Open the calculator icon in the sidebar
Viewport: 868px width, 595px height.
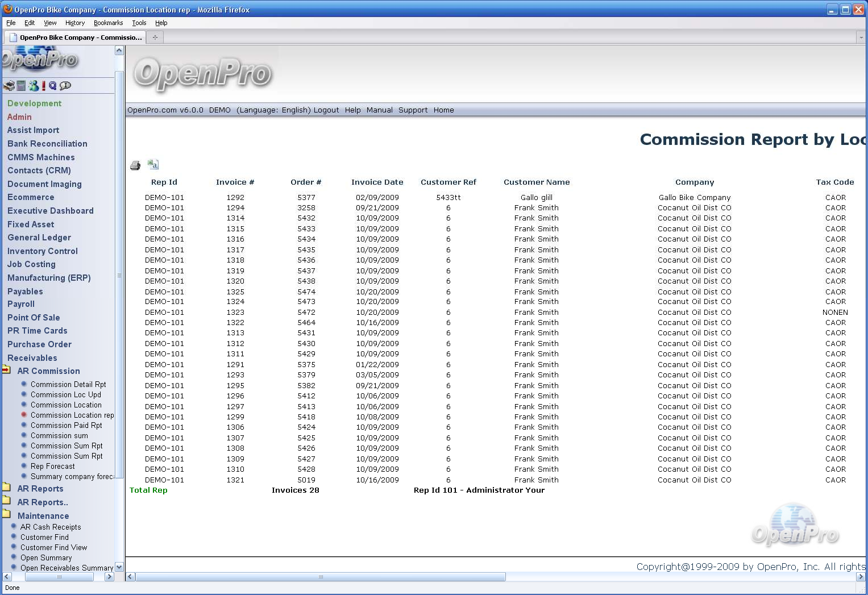pyautogui.click(x=21, y=86)
